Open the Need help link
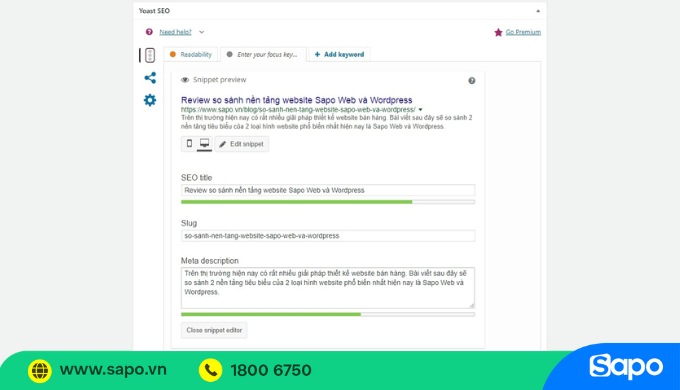680x390 pixels. [175, 32]
